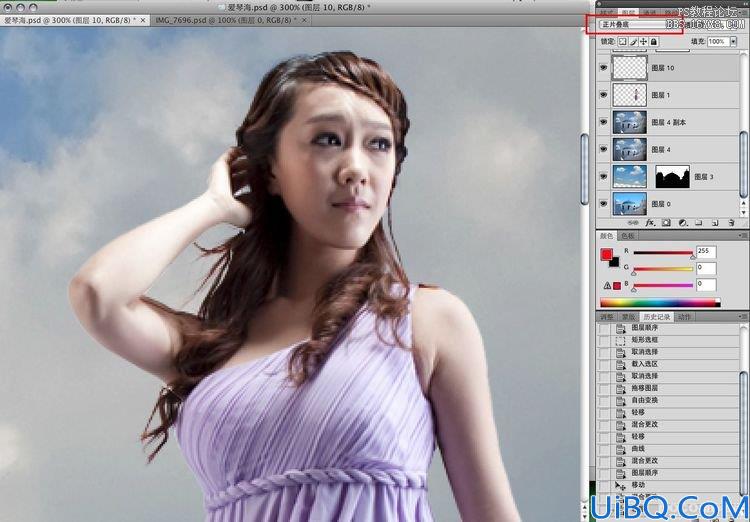The width and height of the screenshot is (750, 522).
Task: Hide layer 图层 1 with its eye icon
Action: coord(604,95)
